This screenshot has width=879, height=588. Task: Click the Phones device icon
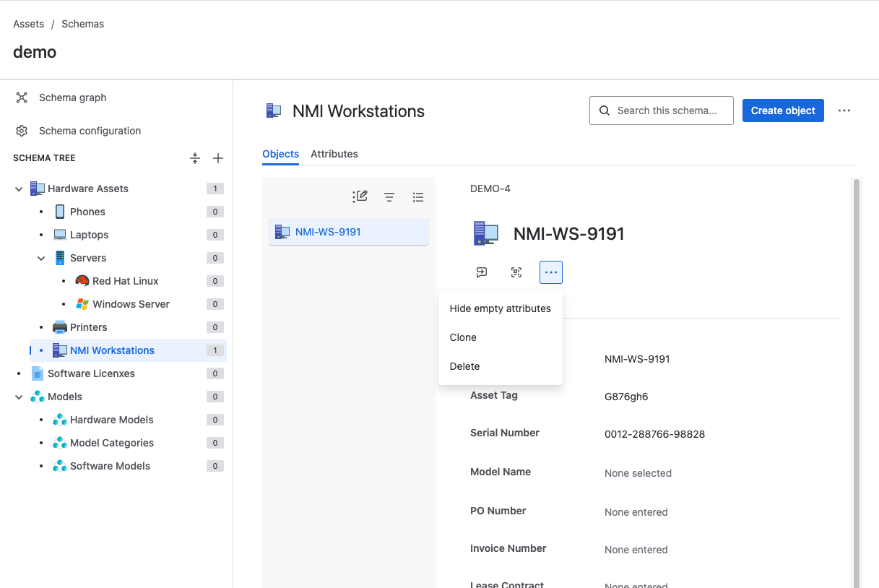click(60, 212)
